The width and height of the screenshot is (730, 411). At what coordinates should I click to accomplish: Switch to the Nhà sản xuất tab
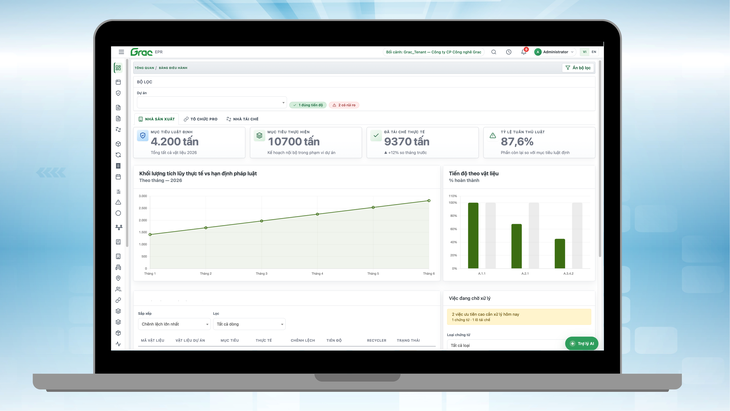(156, 119)
